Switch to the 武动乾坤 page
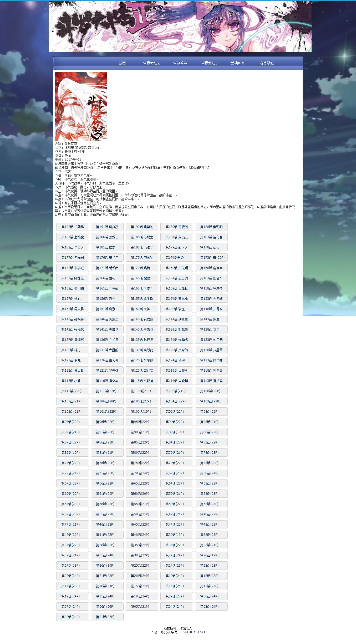The image size is (356, 644). (x=238, y=63)
